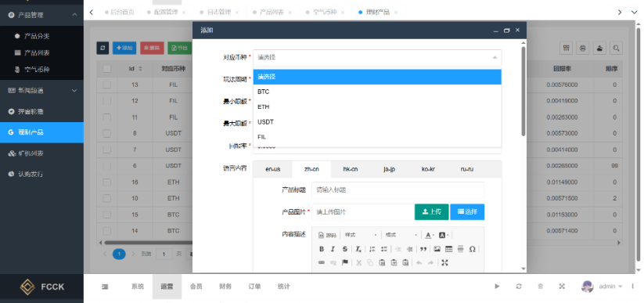
Task: Click the bottom bar refresh icon
Action: (519, 286)
